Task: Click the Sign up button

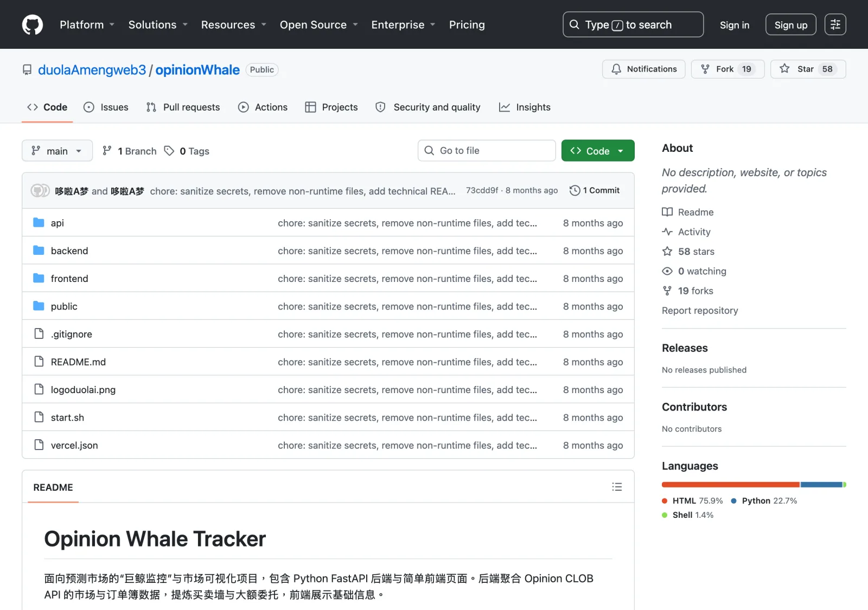Action: (791, 24)
